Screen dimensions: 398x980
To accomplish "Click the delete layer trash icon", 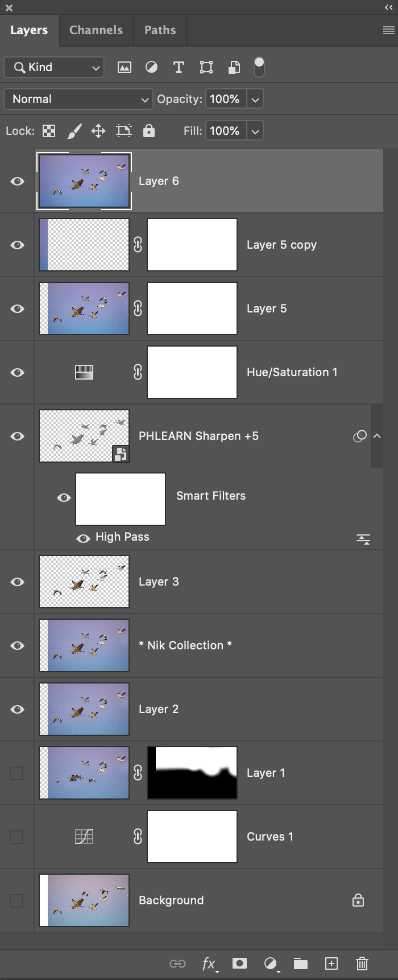I will tap(362, 963).
